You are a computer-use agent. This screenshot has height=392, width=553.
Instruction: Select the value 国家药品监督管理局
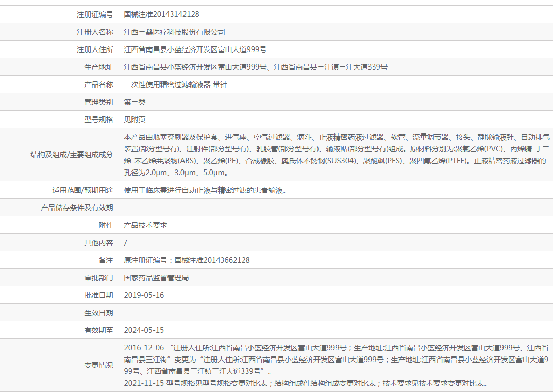(x=156, y=278)
